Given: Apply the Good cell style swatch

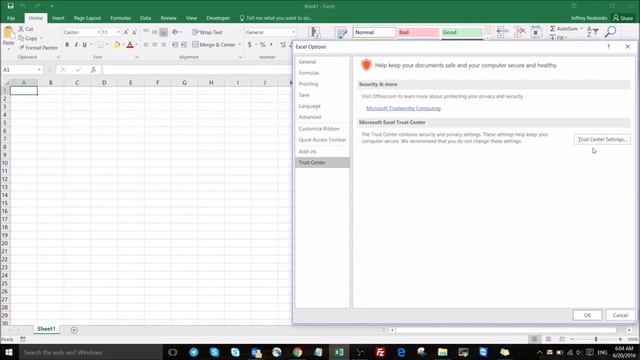Looking at the screenshot, I should pos(462,32).
